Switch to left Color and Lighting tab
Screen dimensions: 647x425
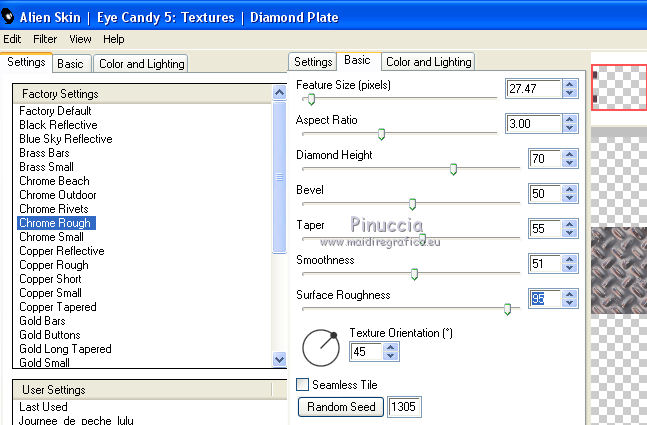(141, 64)
